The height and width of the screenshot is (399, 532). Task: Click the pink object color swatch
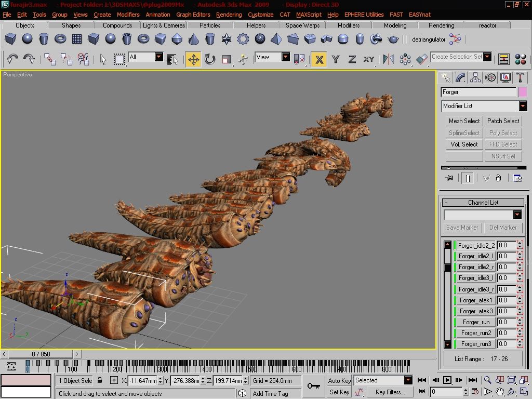click(x=523, y=92)
